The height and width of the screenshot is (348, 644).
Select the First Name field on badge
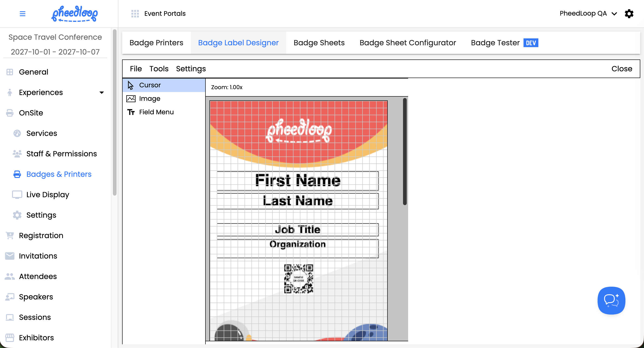pyautogui.click(x=297, y=181)
